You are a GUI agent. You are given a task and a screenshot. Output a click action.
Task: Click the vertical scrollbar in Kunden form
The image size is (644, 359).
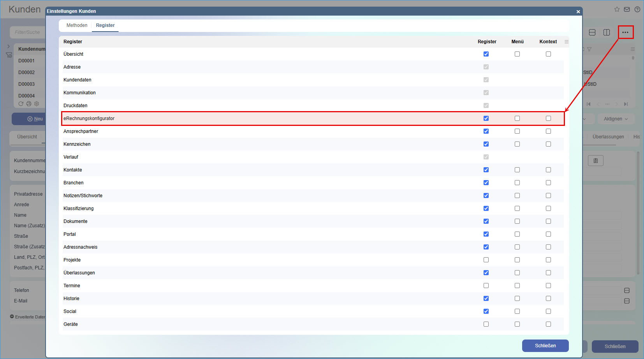click(638, 213)
